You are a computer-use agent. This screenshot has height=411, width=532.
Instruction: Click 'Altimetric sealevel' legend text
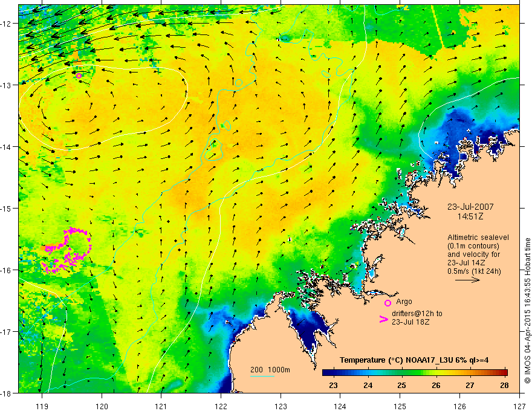click(478, 238)
